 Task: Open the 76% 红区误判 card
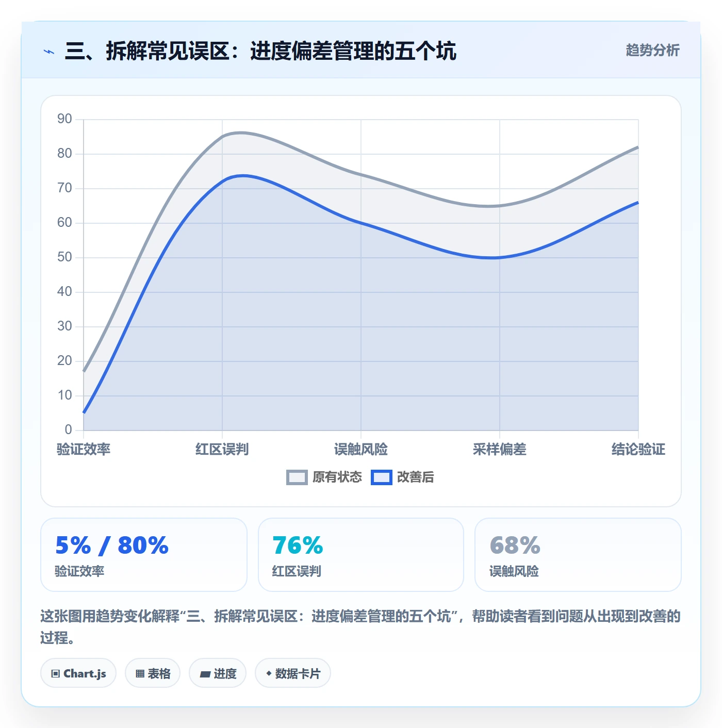361,555
